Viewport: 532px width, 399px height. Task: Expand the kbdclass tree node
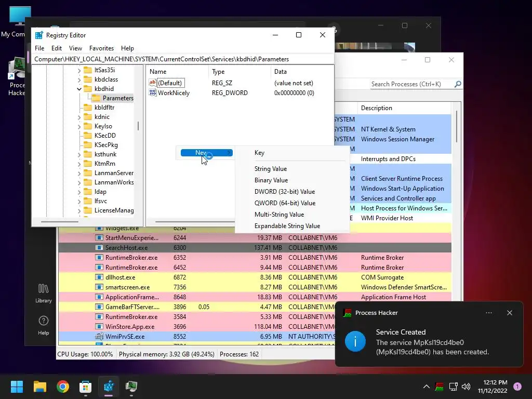coord(79,79)
